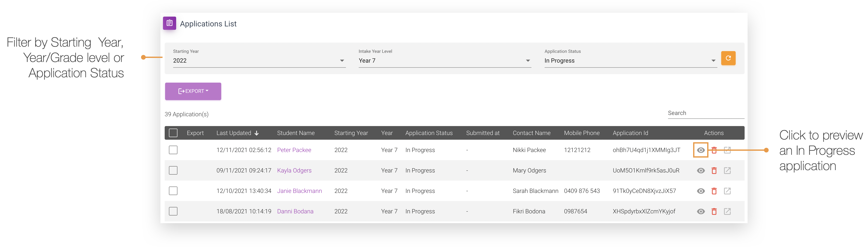The width and height of the screenshot is (868, 247).
Task: Delete Danni Bodana's application using trash icon
Action: coord(714,212)
